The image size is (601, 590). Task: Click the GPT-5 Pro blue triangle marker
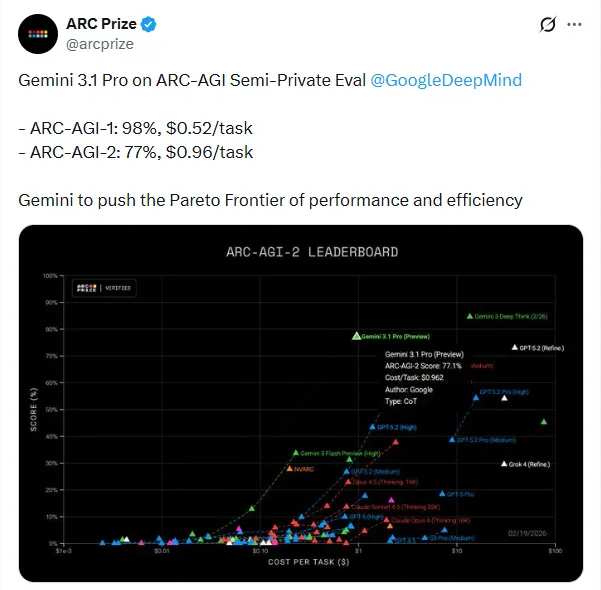442,493
